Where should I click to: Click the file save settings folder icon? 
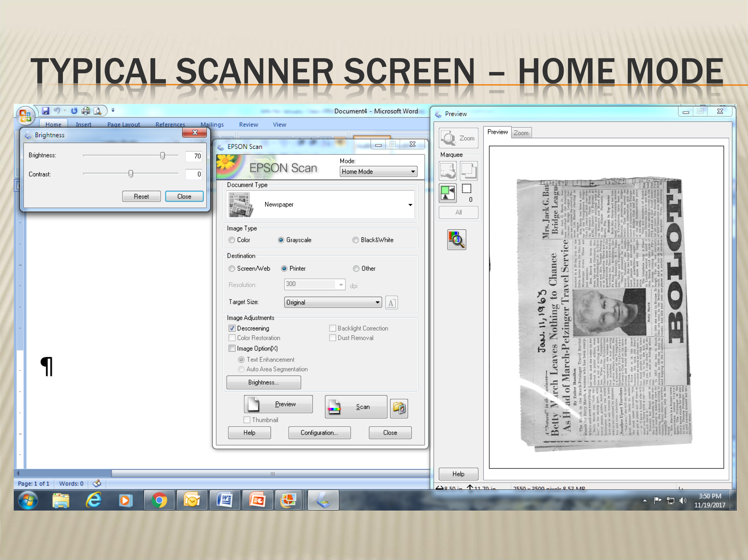point(399,408)
